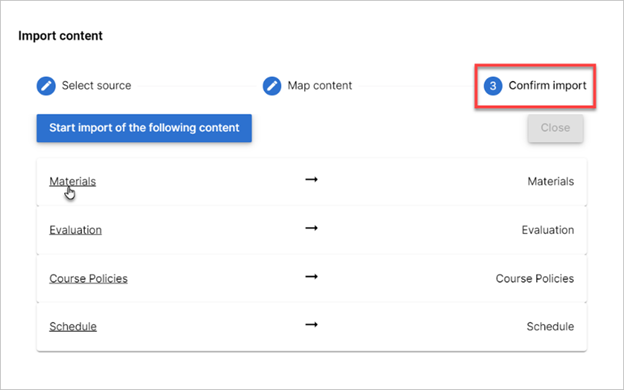Start import of the following content
Image resolution: width=624 pixels, height=390 pixels.
(144, 128)
